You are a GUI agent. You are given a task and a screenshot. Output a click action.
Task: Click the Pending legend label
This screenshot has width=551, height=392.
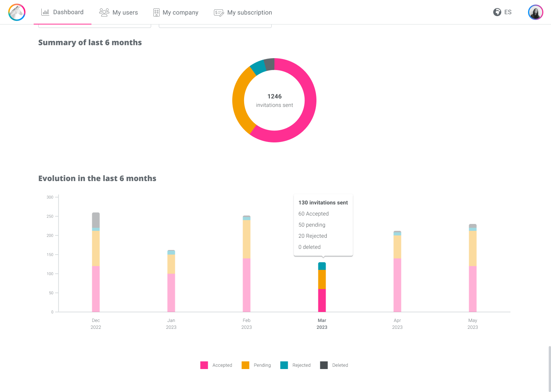[262, 365]
